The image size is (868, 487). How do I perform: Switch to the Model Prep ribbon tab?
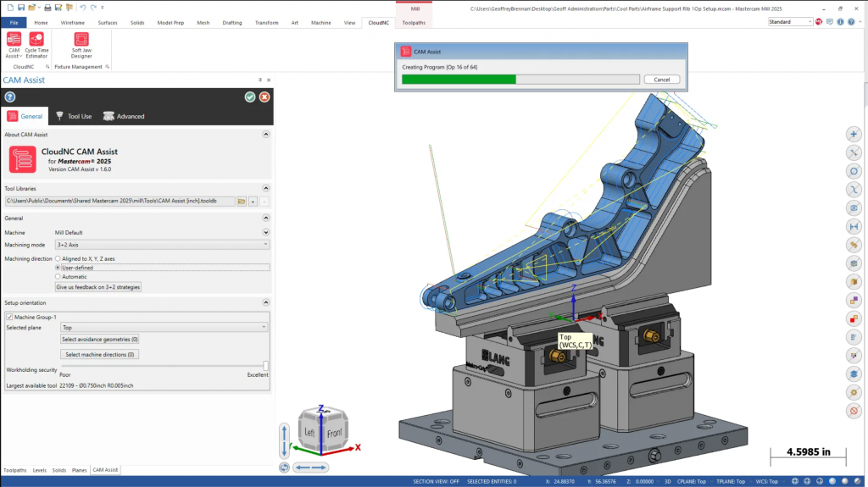pos(170,23)
